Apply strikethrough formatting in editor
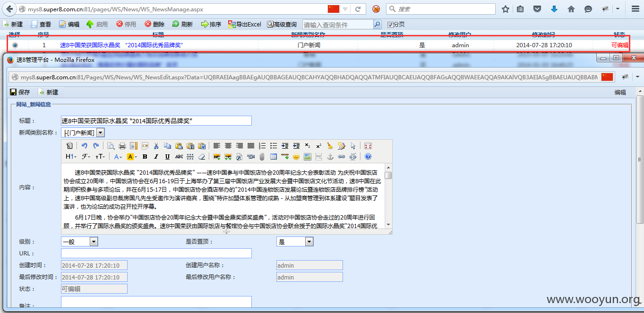Screen dimensions: 644x313 [179, 156]
